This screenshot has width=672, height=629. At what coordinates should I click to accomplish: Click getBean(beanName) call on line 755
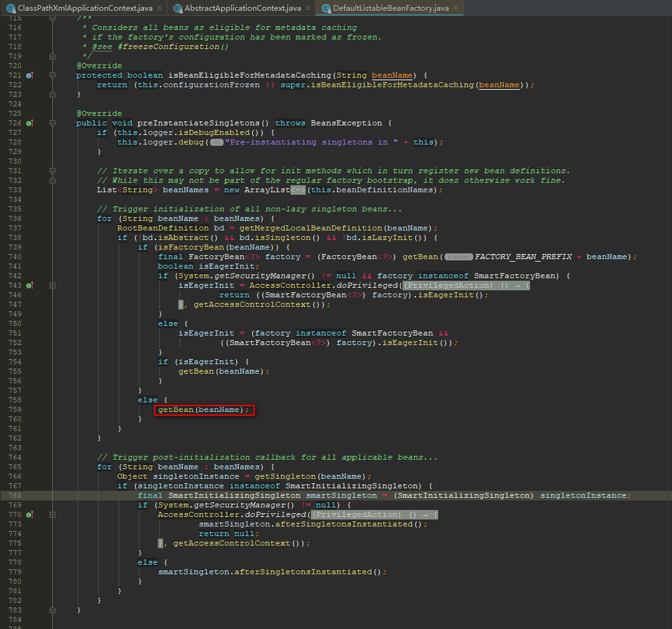pos(221,372)
